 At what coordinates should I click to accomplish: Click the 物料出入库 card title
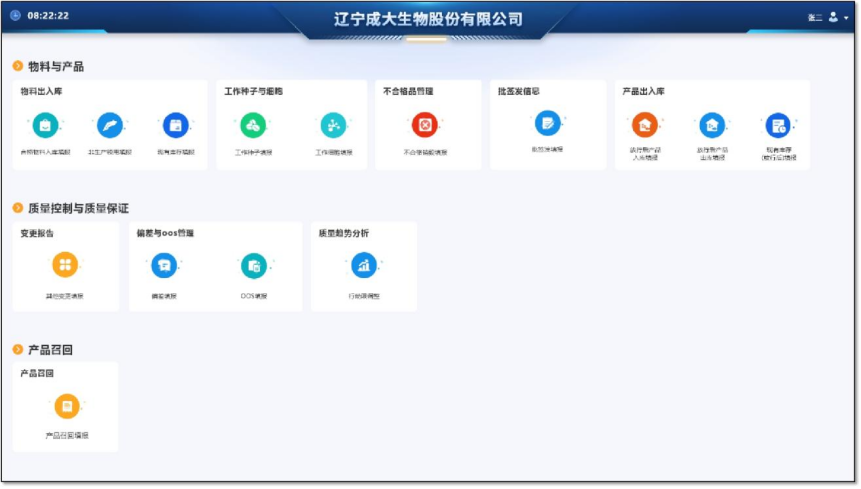point(41,91)
